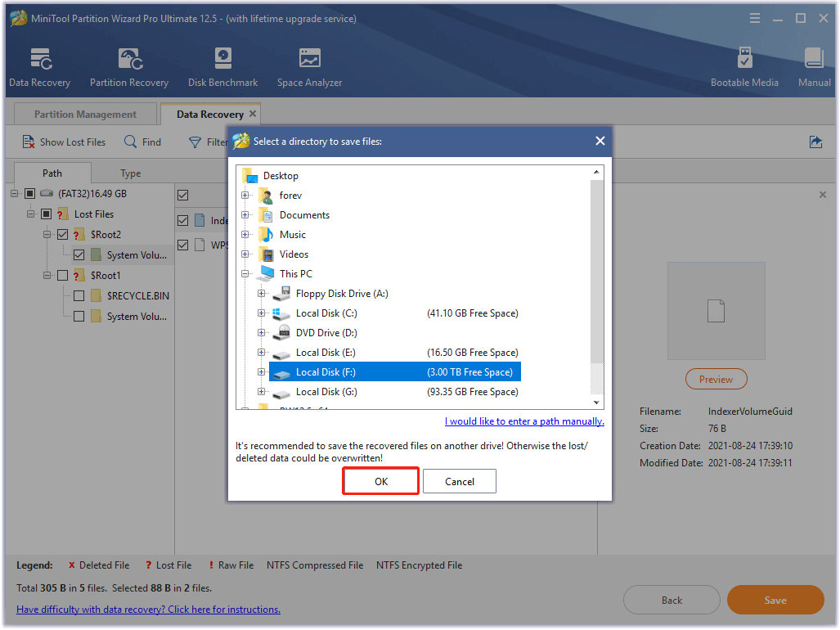
Task: Switch to Data Recovery tab
Action: (210, 114)
